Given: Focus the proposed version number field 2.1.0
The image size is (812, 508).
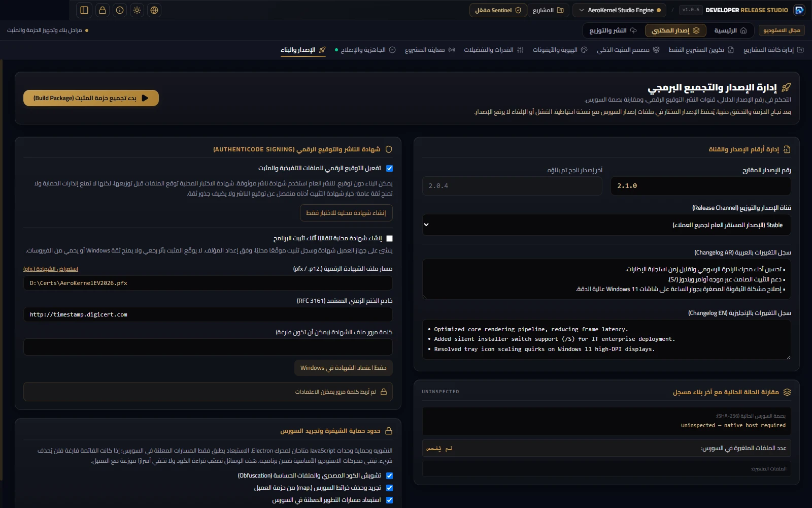Looking at the screenshot, I should [x=701, y=186].
